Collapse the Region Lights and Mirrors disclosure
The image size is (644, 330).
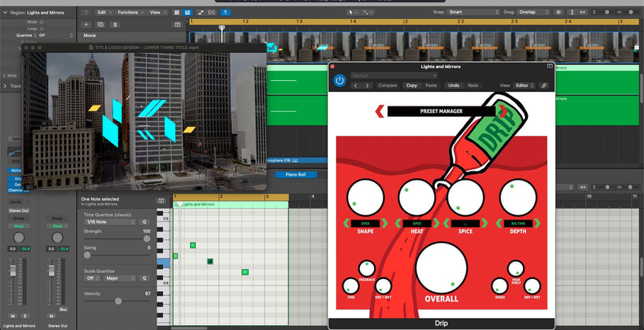click(5, 13)
